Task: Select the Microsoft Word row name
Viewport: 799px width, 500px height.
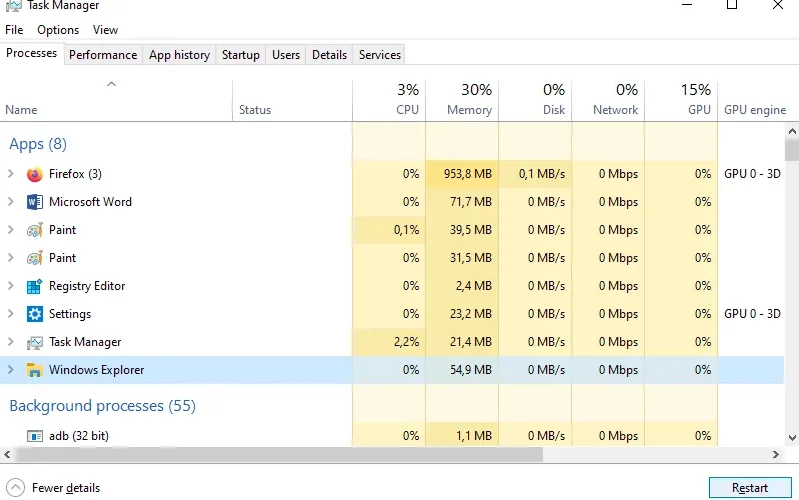Action: coord(90,202)
